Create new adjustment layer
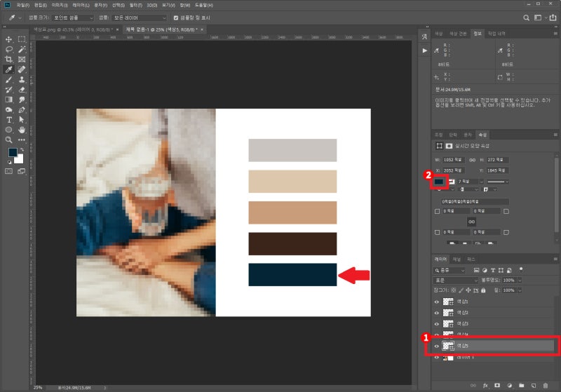This screenshot has width=561, height=392. 510,385
